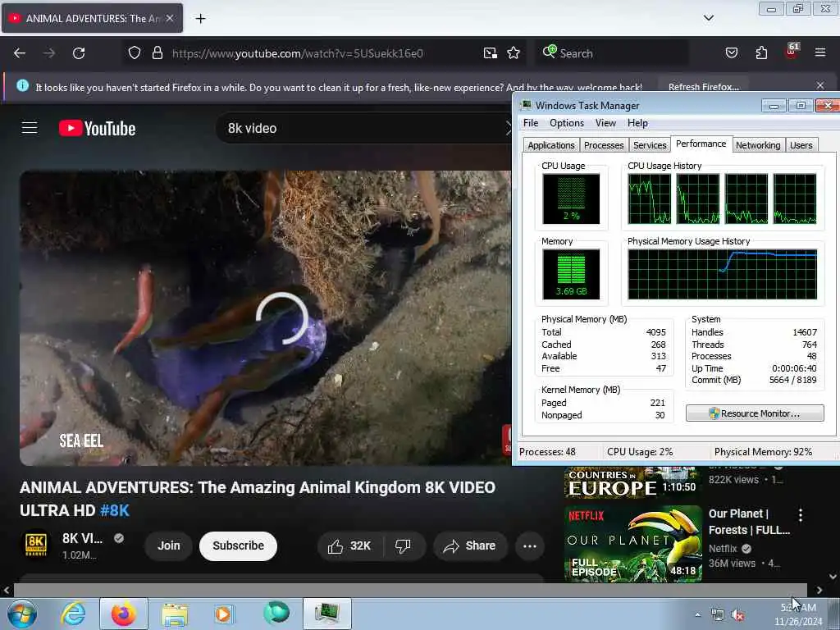
Task: Bookmark page with star icon
Action: [x=514, y=53]
